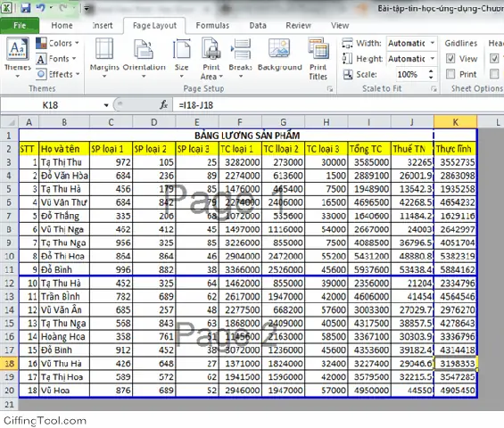Viewport: 504px width, 428px height.
Task: Decrease Scale with the down spinner arrow
Action: pyautogui.click(x=431, y=78)
